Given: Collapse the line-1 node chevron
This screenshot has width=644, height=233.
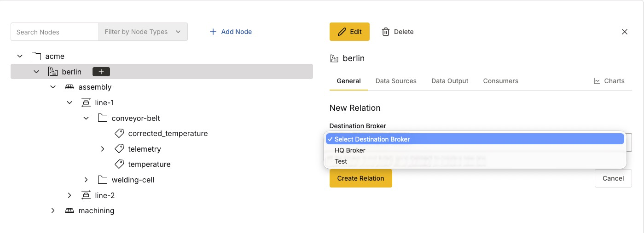Looking at the screenshot, I should (70, 102).
